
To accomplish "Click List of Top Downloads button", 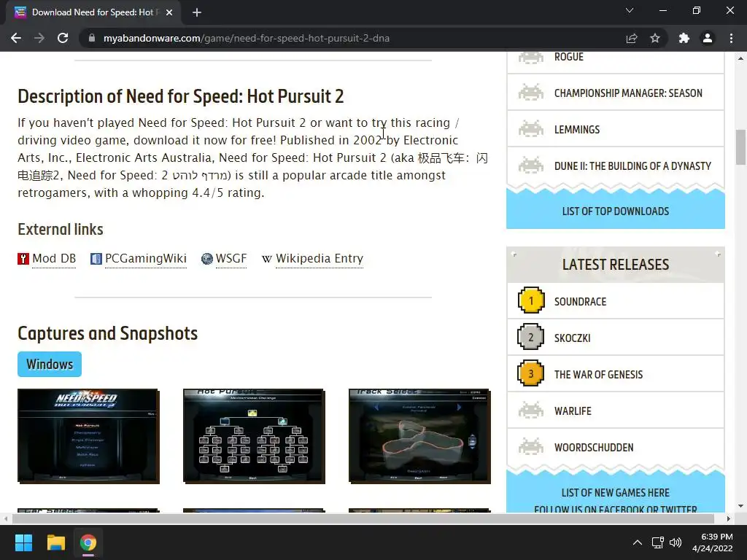I will click(616, 211).
